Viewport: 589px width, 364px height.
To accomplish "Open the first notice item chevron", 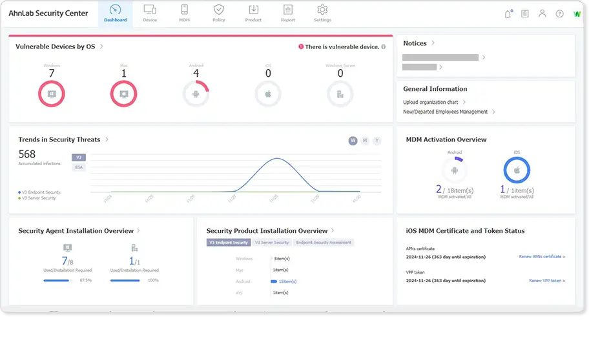I will [x=484, y=57].
